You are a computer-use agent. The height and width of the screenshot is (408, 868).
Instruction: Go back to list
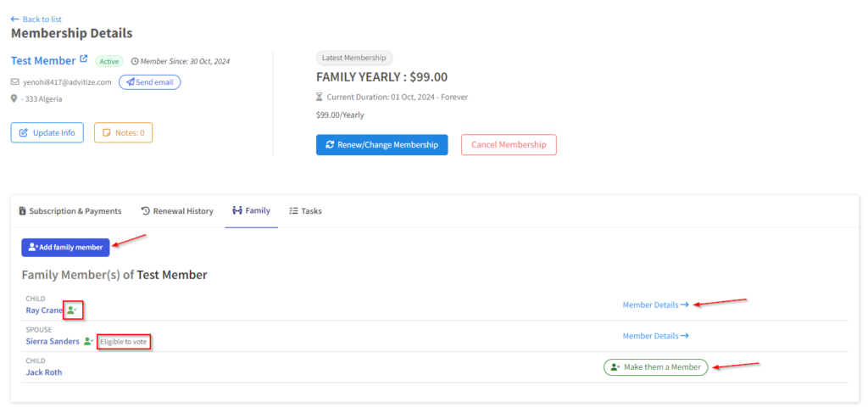(36, 19)
